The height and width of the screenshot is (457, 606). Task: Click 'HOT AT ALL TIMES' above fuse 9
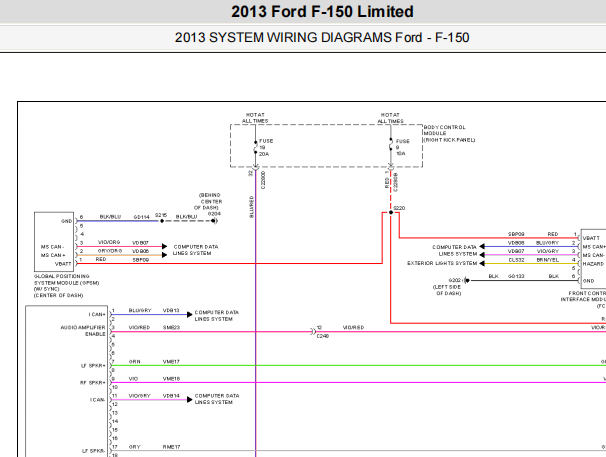[x=390, y=118]
